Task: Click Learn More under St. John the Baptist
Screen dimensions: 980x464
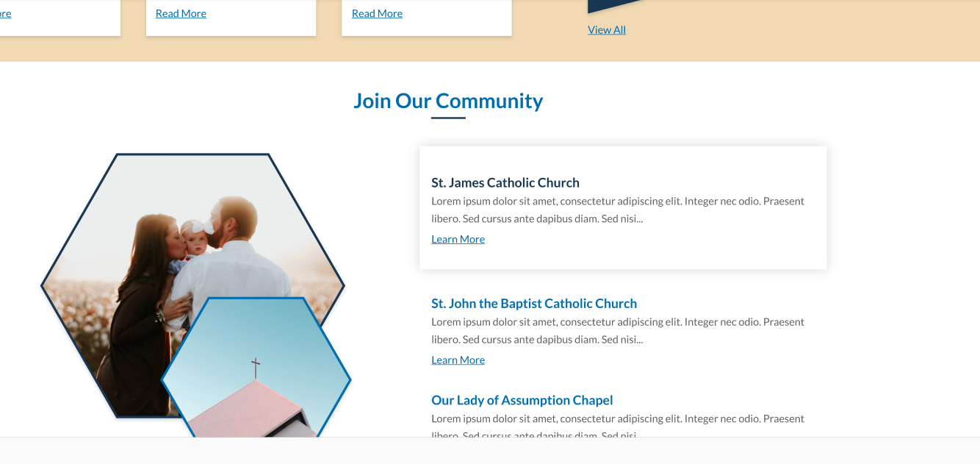Action: [x=458, y=360]
